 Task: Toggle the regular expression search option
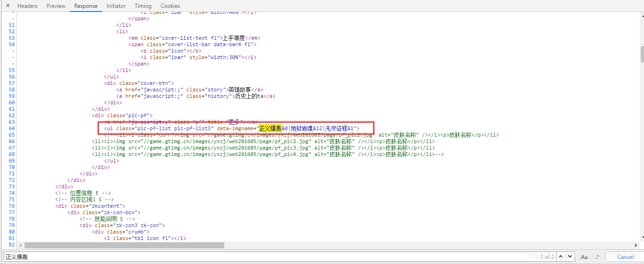(596, 257)
